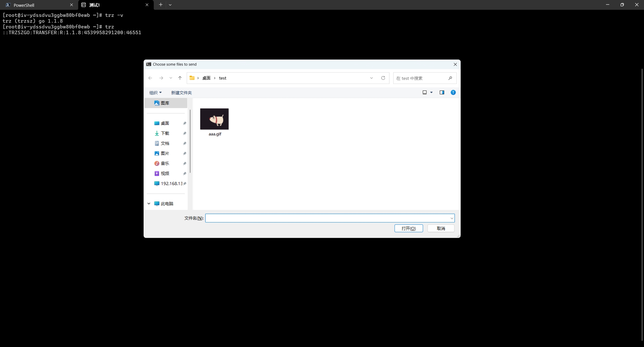This screenshot has height=347, width=644.
Task: Create a folder via 新建文件夹
Action: pos(181,93)
